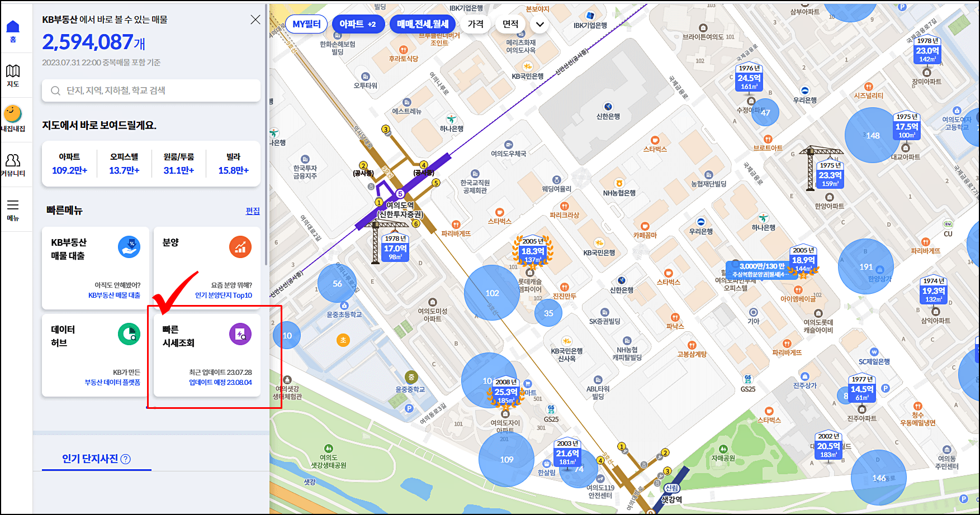Toggle 매매,전세,월세 filter
The image size is (980, 515).
[x=423, y=24]
